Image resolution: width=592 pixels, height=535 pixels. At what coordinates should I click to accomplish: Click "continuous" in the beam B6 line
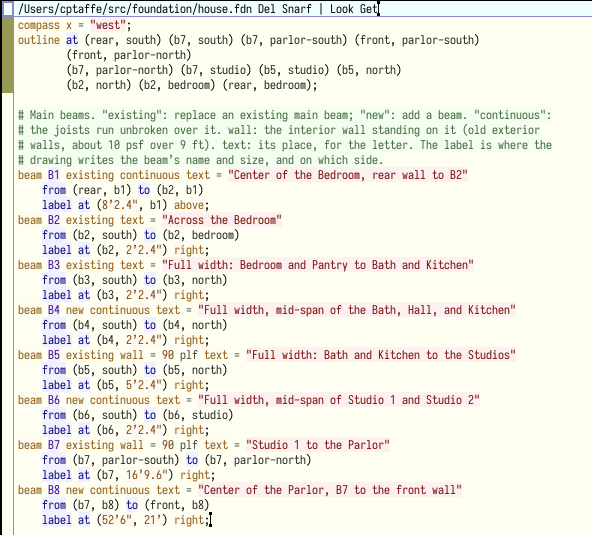(120, 400)
